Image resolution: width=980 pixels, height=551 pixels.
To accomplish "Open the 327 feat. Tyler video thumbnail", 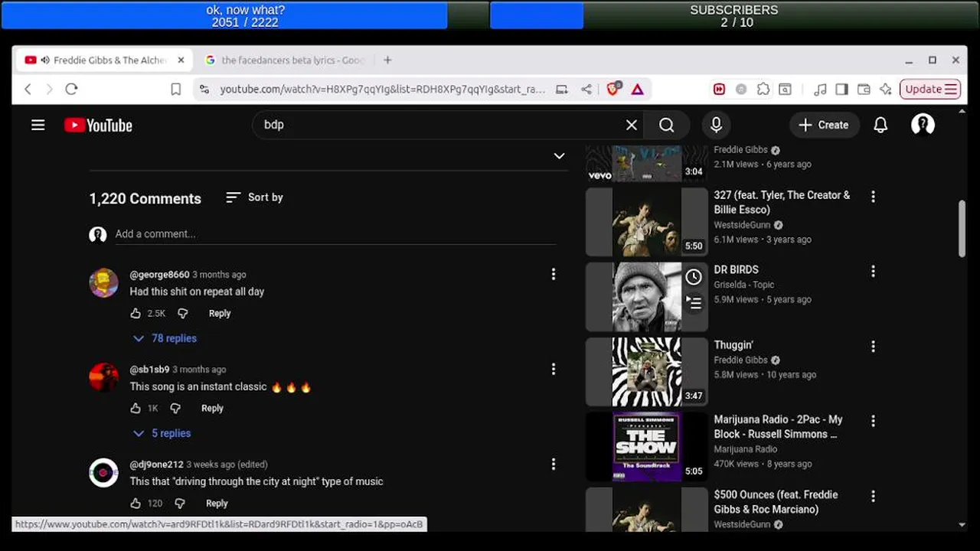I will (647, 222).
